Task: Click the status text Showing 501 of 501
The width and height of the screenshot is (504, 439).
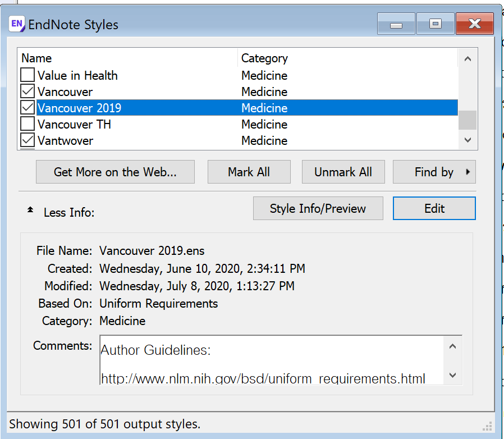Action: click(x=104, y=424)
